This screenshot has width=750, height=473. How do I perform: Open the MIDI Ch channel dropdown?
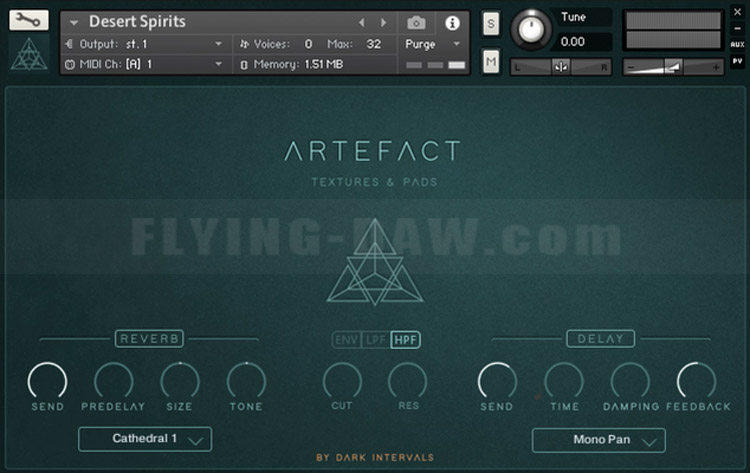[147, 64]
